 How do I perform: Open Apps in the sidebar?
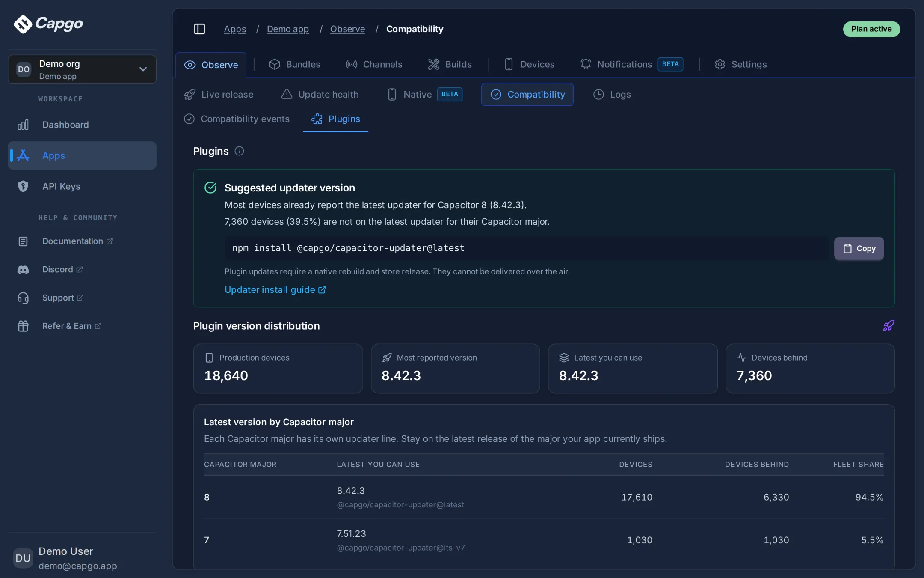(82, 155)
